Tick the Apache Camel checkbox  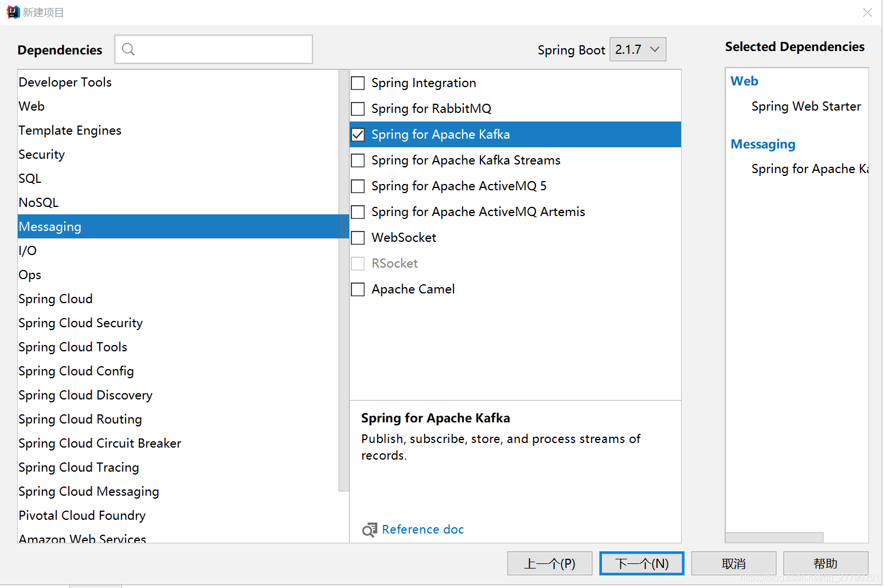358,289
